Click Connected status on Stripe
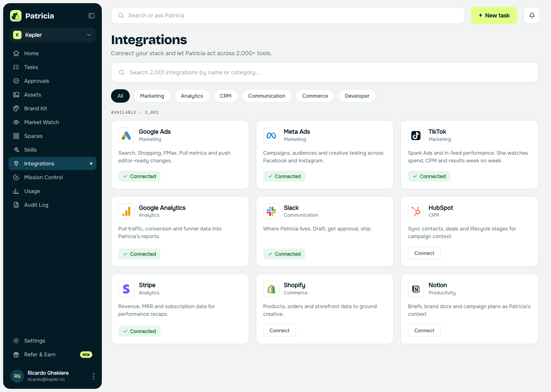The width and height of the screenshot is (551, 392). pyautogui.click(x=139, y=332)
